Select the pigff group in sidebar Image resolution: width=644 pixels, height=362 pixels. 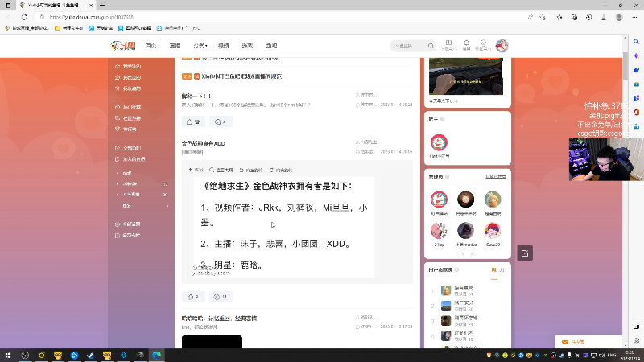(x=127, y=173)
